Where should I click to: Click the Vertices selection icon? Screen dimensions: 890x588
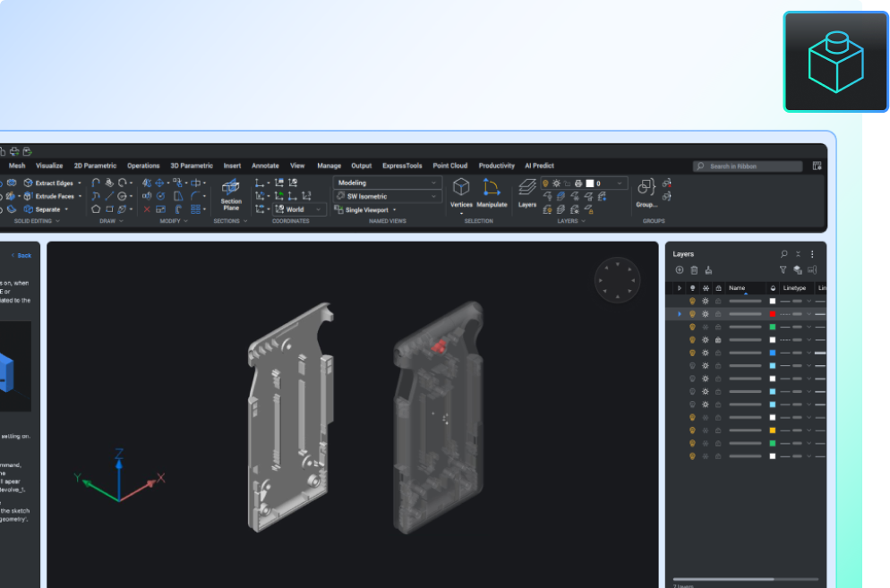[x=461, y=186]
